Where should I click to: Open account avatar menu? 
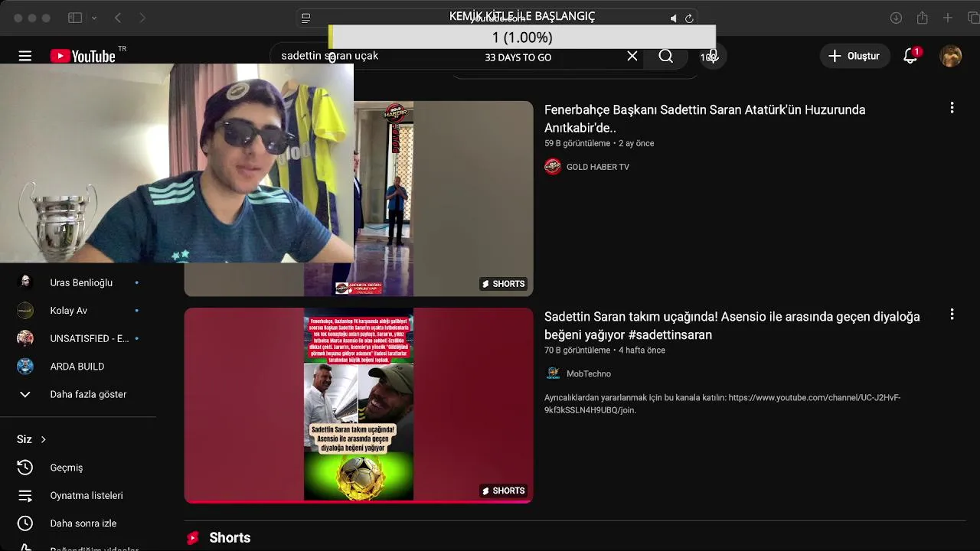pyautogui.click(x=950, y=56)
